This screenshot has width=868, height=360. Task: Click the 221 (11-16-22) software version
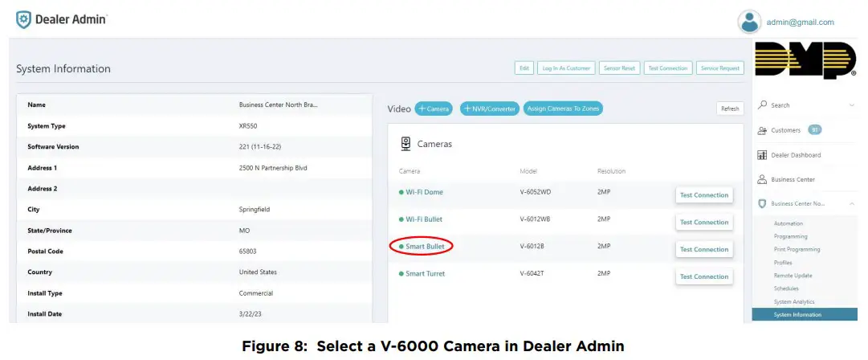click(259, 147)
